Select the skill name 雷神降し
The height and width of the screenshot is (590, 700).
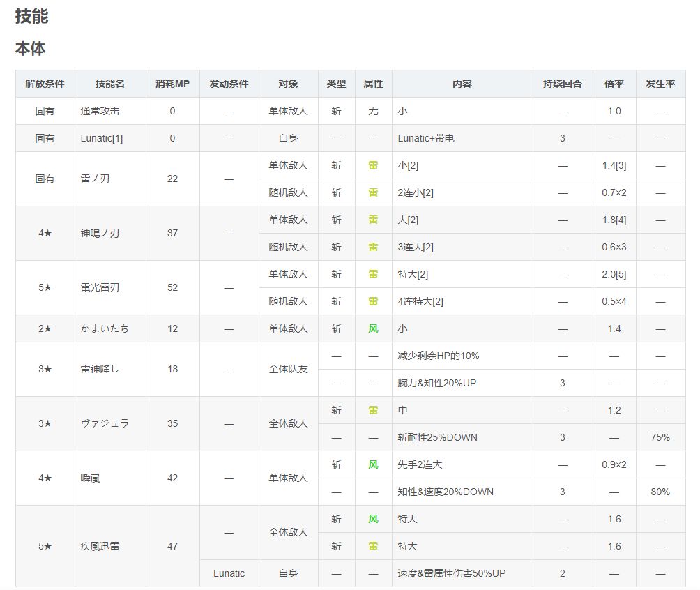[x=100, y=370]
